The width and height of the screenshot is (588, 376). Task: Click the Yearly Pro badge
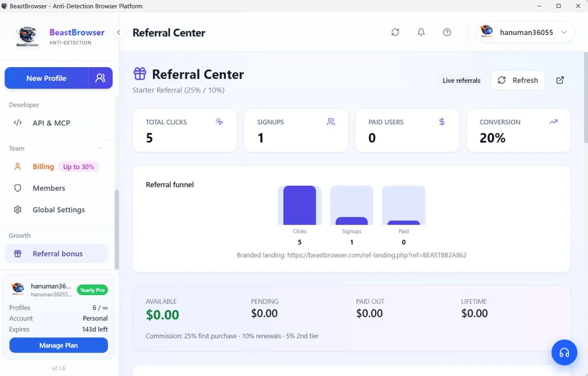pos(92,290)
